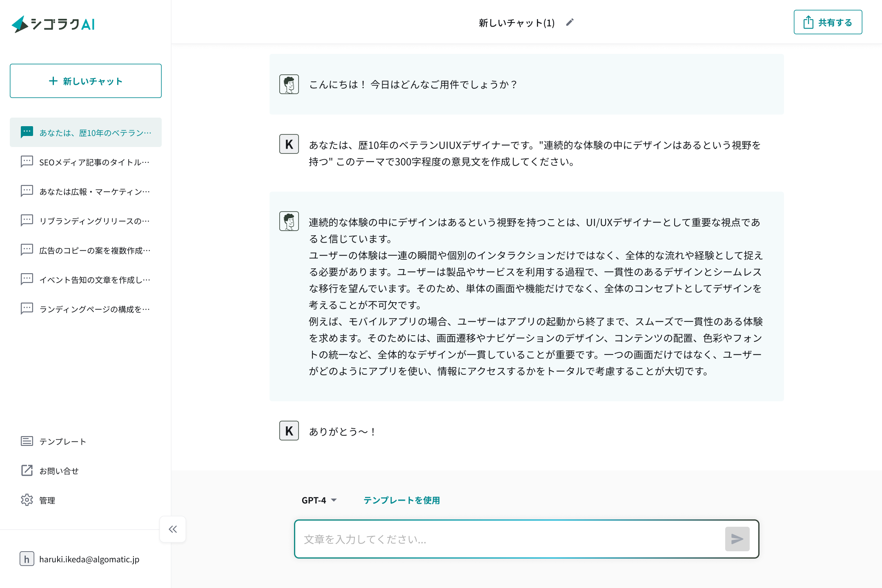Start a 新しいチャット
This screenshot has height=588, width=882.
(x=86, y=81)
